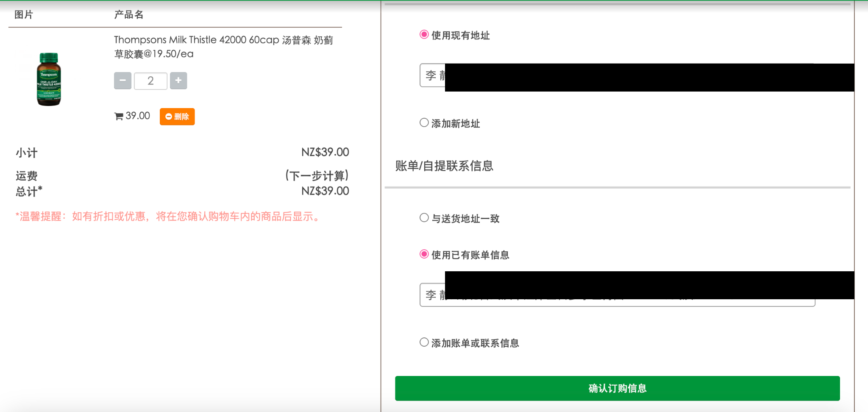Click the minus quantity button
Viewport: 868px width, 412px height.
[x=122, y=81]
